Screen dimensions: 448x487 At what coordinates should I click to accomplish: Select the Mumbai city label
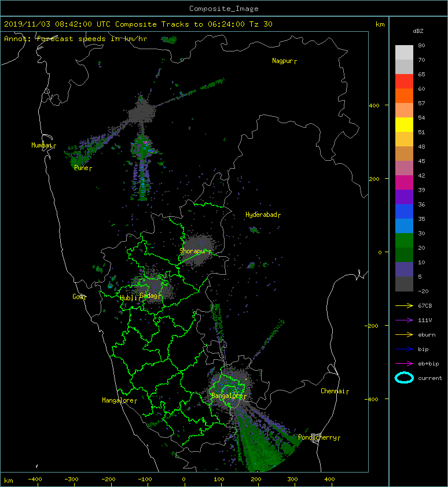pos(43,145)
